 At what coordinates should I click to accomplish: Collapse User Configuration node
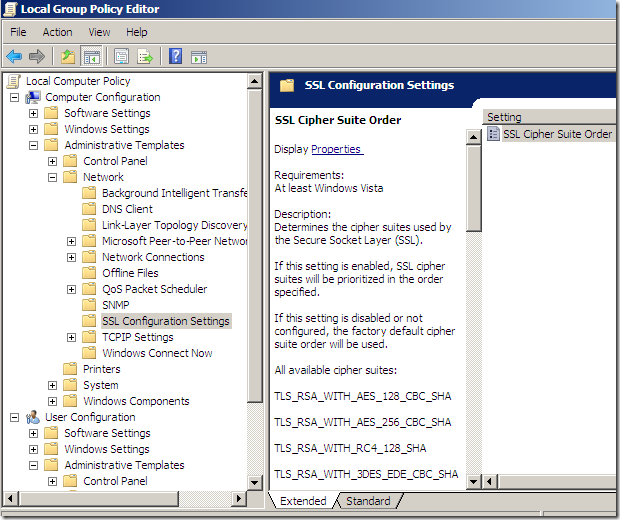click(15, 417)
